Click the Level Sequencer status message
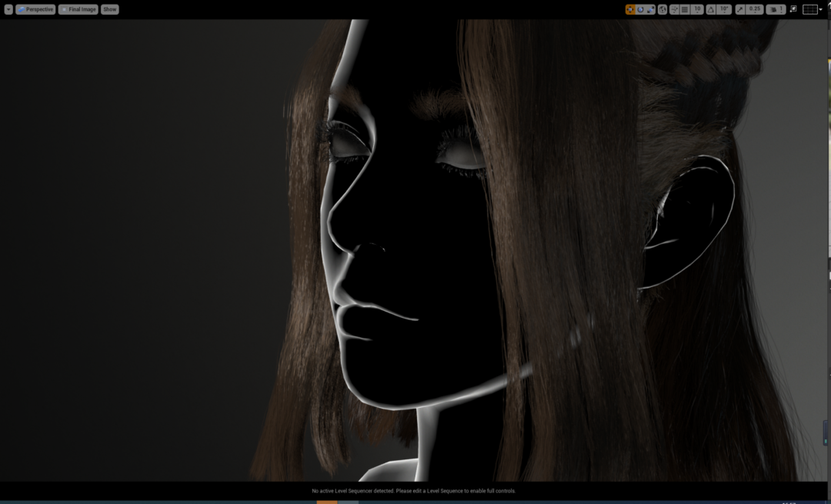This screenshot has height=504, width=831. (x=413, y=491)
